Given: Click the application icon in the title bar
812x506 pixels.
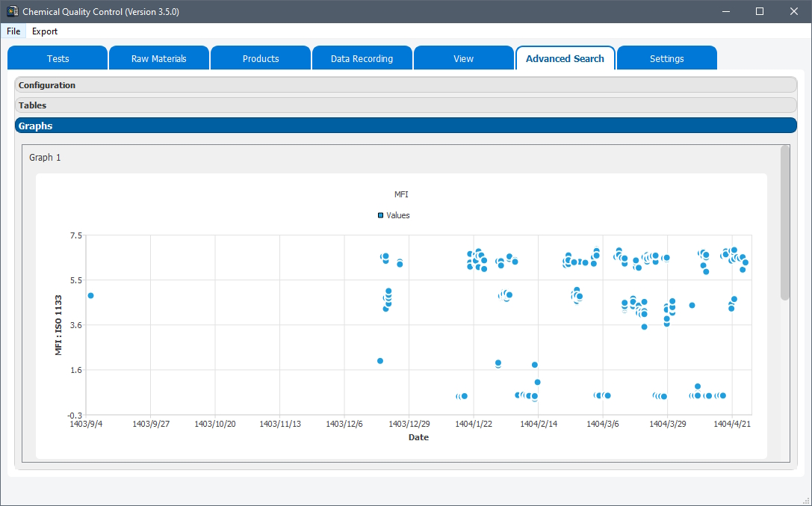Looking at the screenshot, I should (x=12, y=11).
